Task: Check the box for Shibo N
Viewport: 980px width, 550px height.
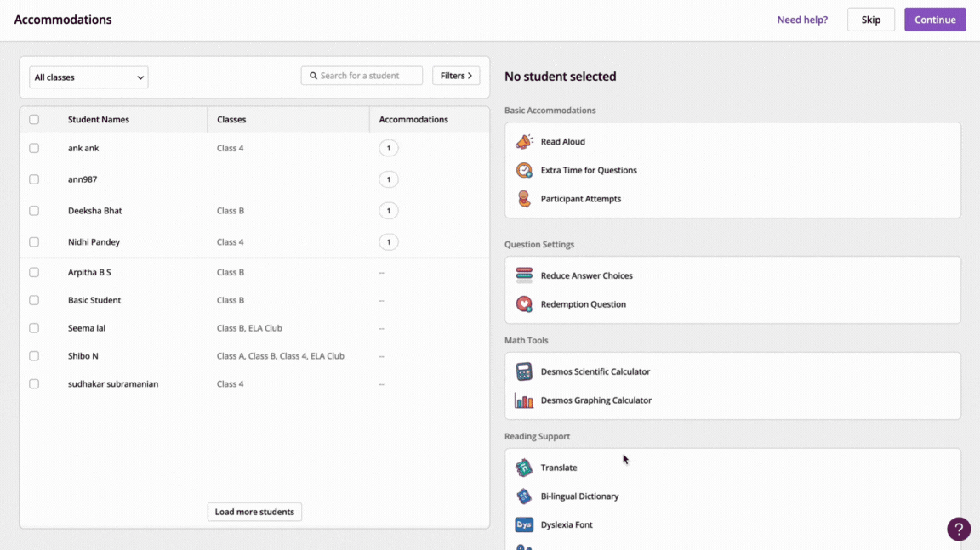Action: pos(34,356)
